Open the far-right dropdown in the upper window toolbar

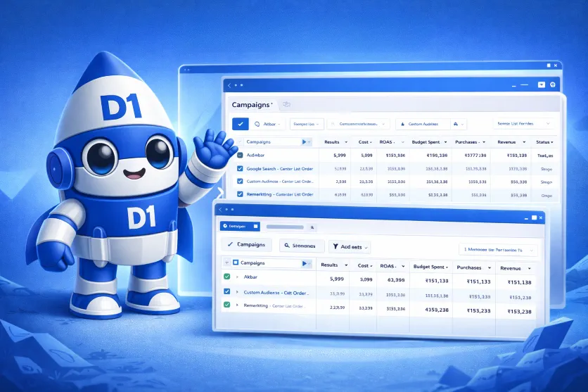point(523,123)
